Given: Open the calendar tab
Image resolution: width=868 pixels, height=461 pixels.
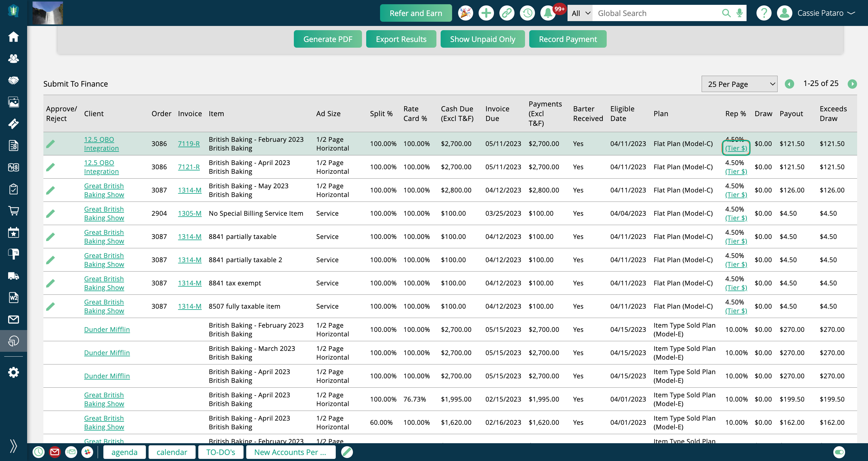Looking at the screenshot, I should tap(172, 452).
